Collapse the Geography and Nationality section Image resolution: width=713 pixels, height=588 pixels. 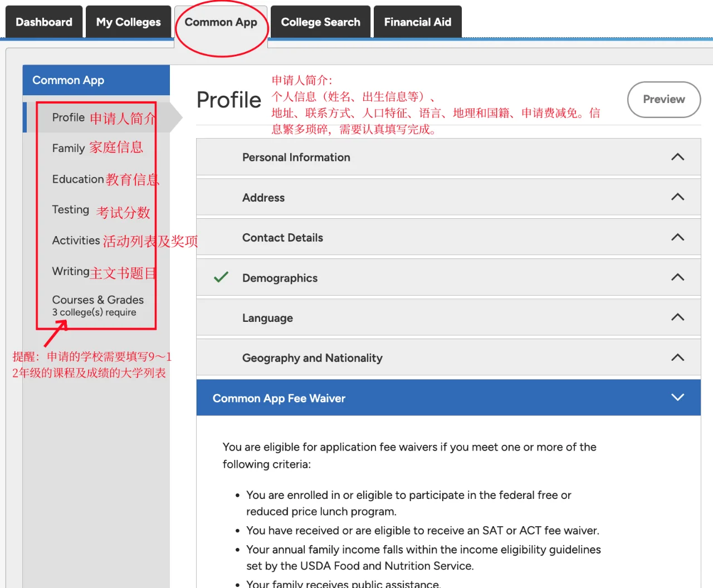pos(677,357)
